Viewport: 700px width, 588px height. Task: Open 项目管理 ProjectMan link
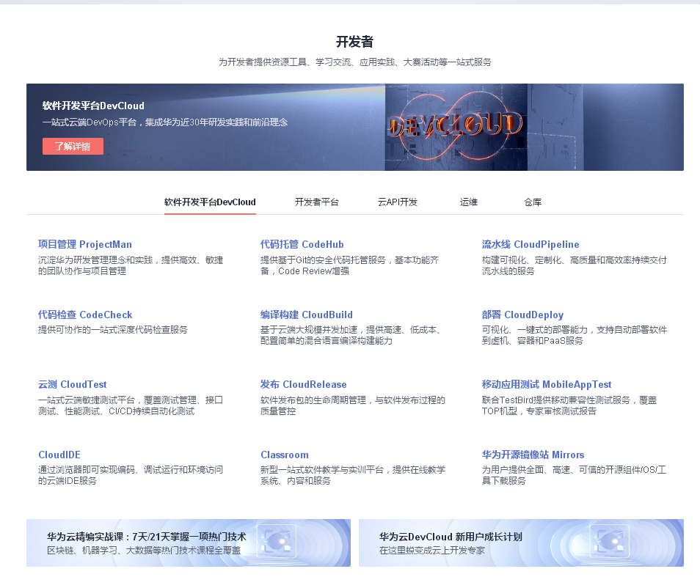(x=85, y=245)
